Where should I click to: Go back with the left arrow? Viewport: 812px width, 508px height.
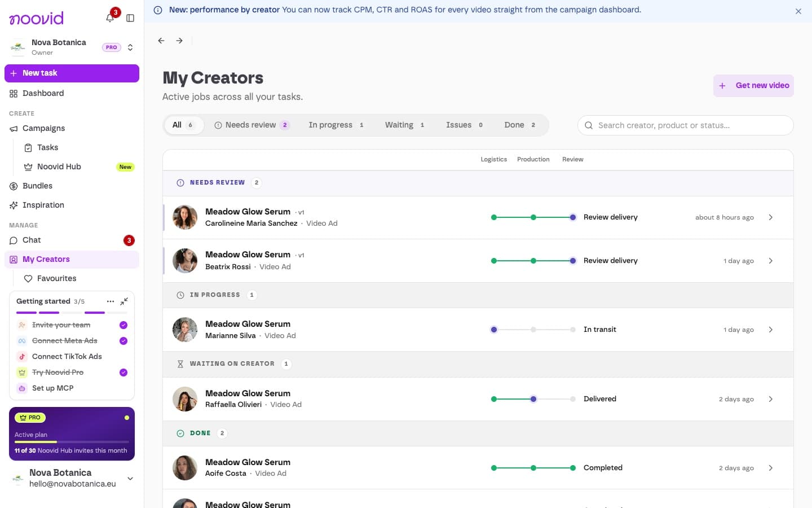point(161,41)
